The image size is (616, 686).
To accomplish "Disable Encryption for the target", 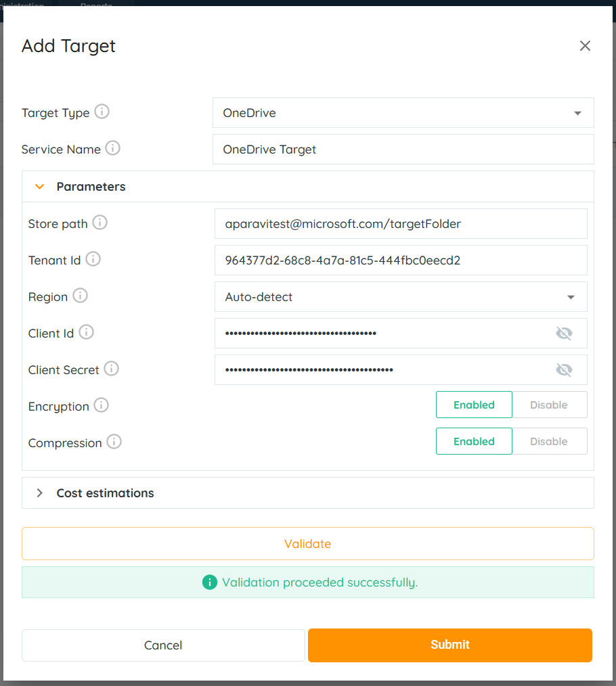I will tap(549, 405).
